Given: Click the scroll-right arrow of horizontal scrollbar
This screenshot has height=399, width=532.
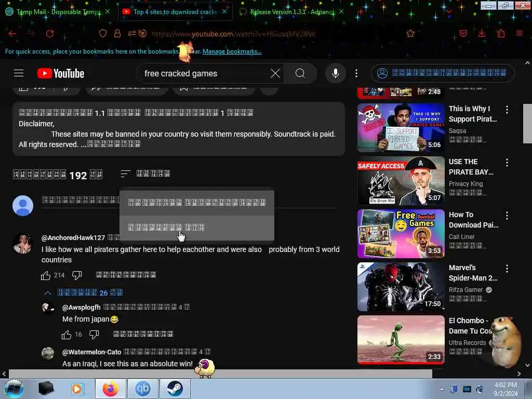Looking at the screenshot, I should 519,374.
